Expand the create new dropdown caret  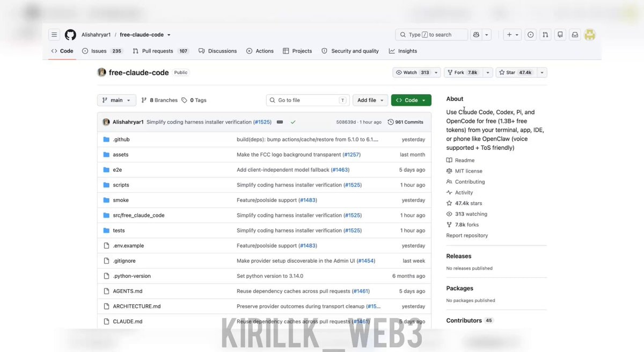(517, 35)
